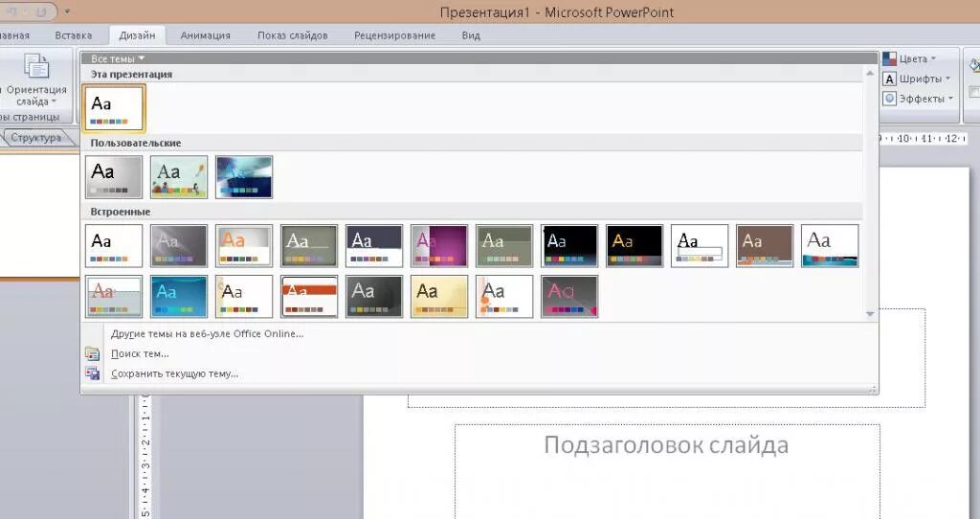Open the Outline (Структура) pane tab
Image resolution: width=980 pixels, height=519 pixels.
(35, 138)
